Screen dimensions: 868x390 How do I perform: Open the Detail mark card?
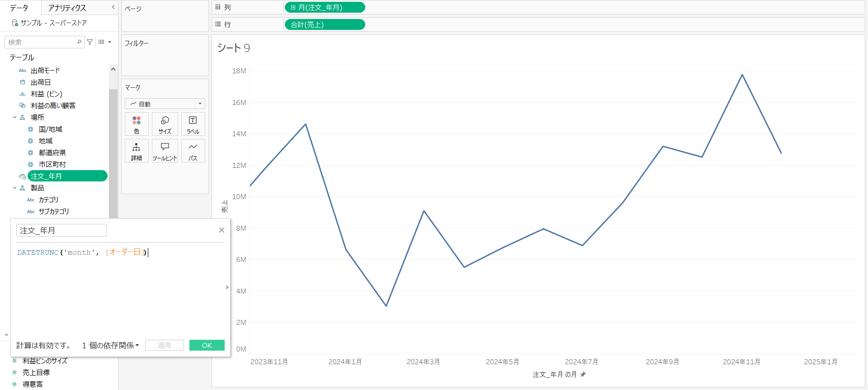(137, 151)
